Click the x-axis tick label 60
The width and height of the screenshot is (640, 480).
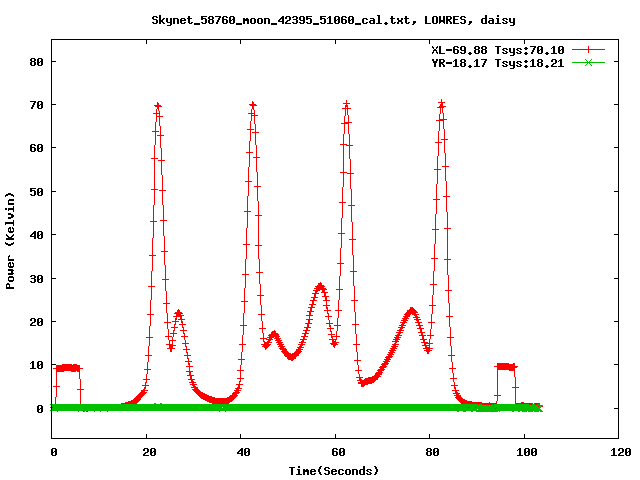point(338,452)
